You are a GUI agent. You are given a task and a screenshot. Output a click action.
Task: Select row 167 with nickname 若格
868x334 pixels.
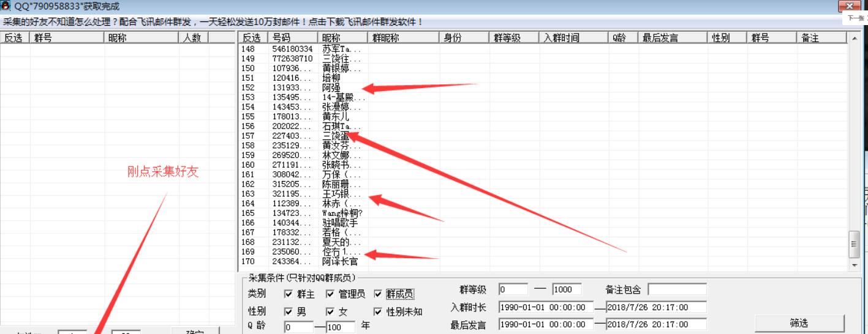click(543, 232)
